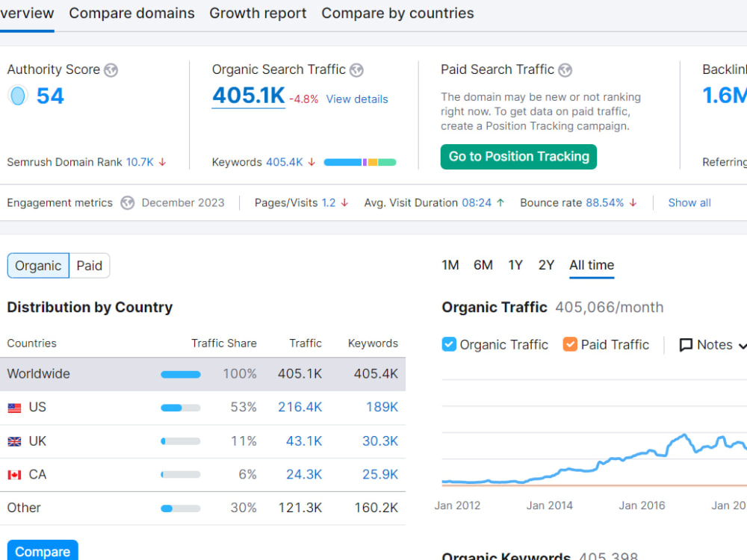Uncheck the Paid Traffic checkbox
Screen dimensions: 747x560
tap(570, 344)
